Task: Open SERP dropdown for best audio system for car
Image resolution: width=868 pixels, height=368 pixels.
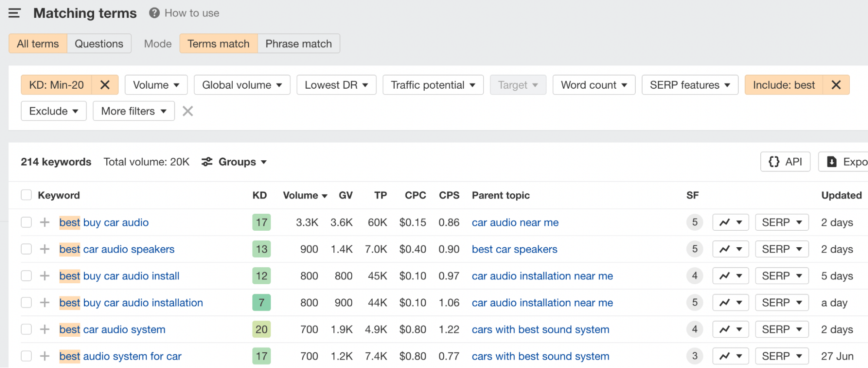Action: [782, 356]
